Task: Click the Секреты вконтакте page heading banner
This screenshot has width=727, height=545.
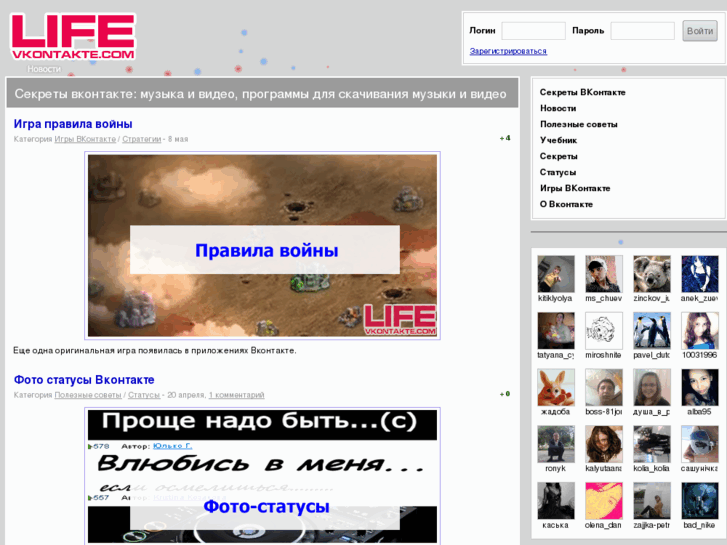Action: [262, 93]
